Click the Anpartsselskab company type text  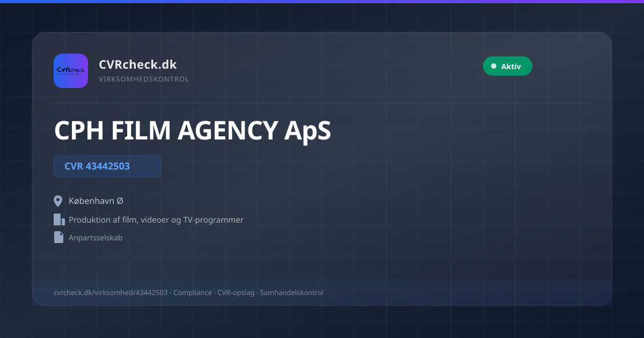click(96, 238)
